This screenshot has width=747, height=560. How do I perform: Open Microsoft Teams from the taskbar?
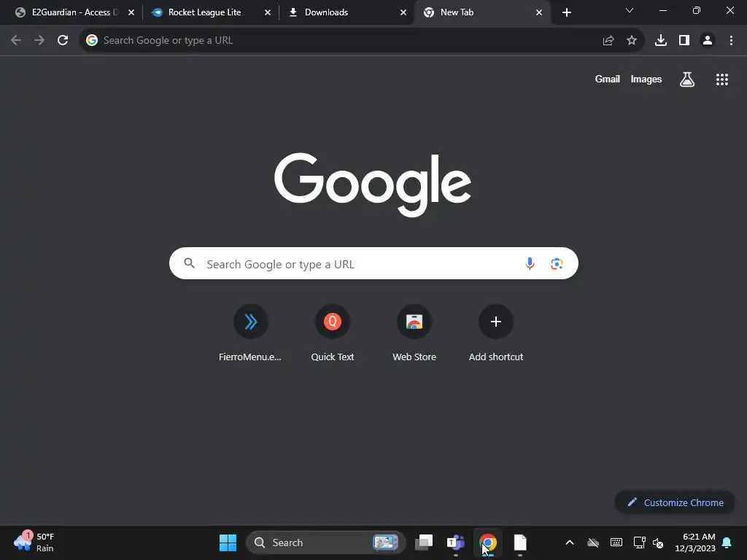pos(455,542)
